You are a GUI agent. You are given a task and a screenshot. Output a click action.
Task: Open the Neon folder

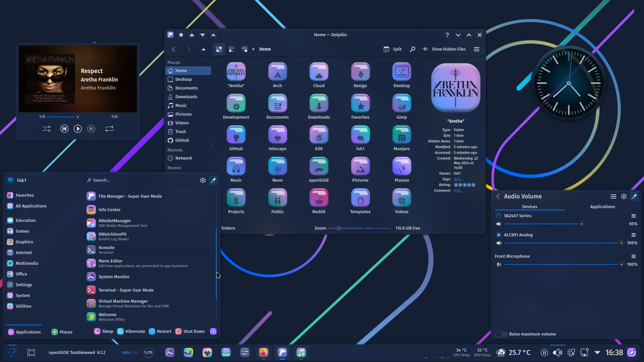tap(277, 170)
